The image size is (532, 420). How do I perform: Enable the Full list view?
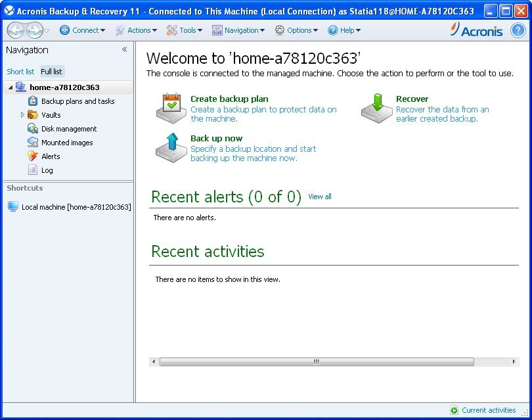[x=51, y=71]
